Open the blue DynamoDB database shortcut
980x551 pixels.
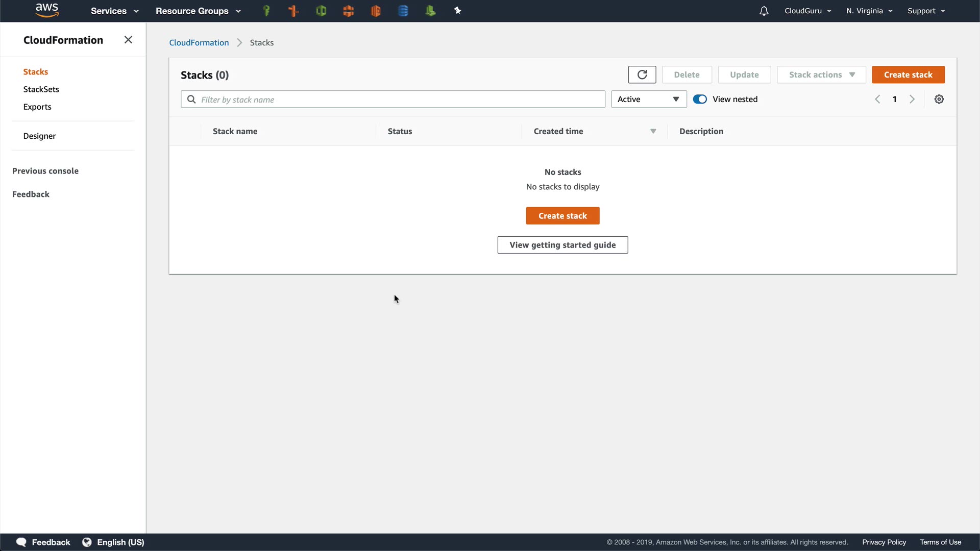[403, 11]
